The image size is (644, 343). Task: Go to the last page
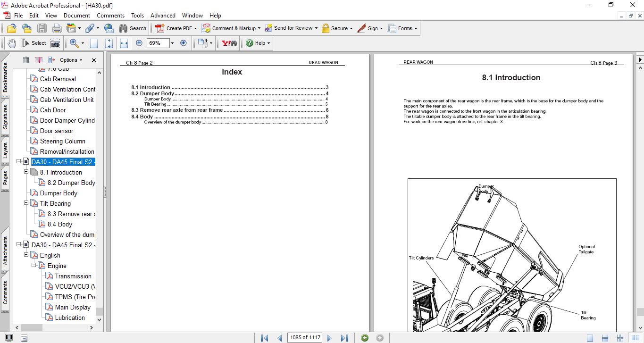click(x=344, y=338)
